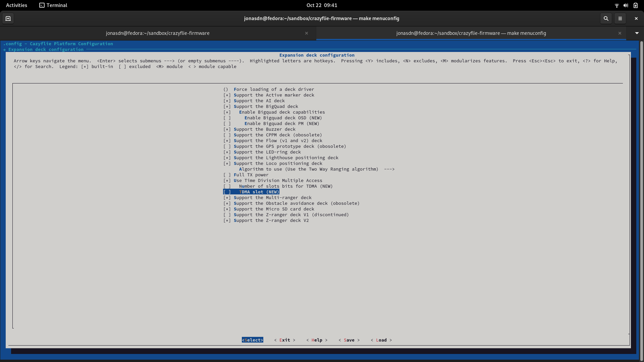Activate the Save button
The height and width of the screenshot is (362, 644).
coord(349,340)
